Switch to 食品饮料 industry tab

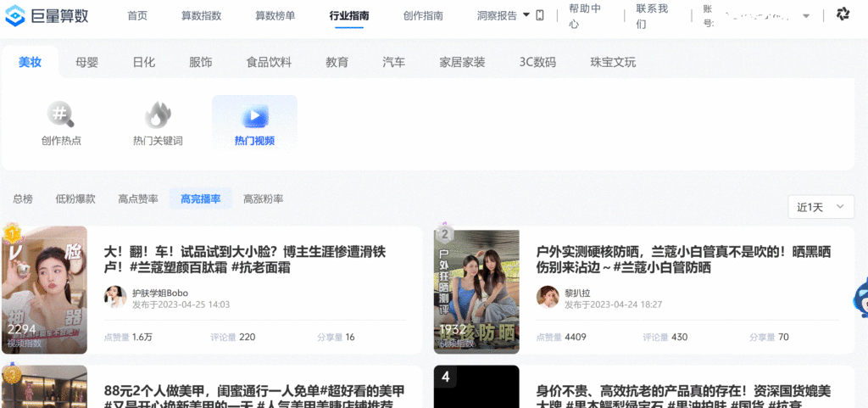tap(269, 63)
